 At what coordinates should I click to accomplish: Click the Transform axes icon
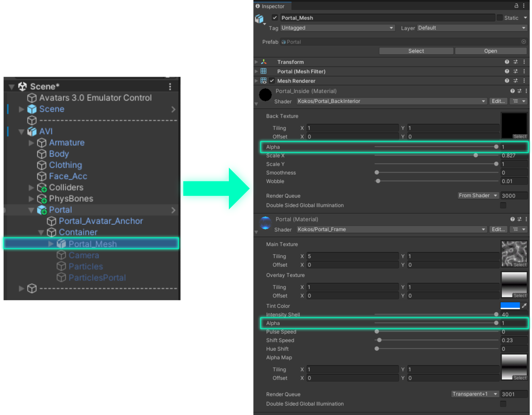264,62
